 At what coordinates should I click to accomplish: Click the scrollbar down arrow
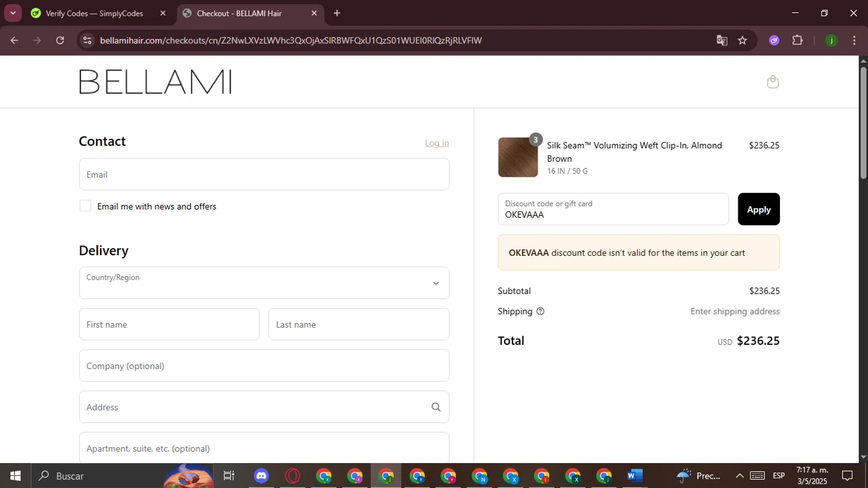(x=863, y=457)
